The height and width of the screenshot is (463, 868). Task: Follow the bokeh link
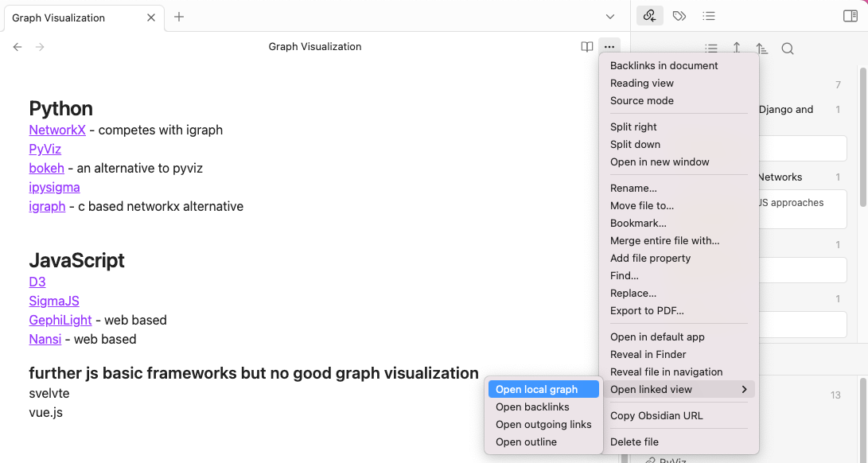tap(46, 169)
